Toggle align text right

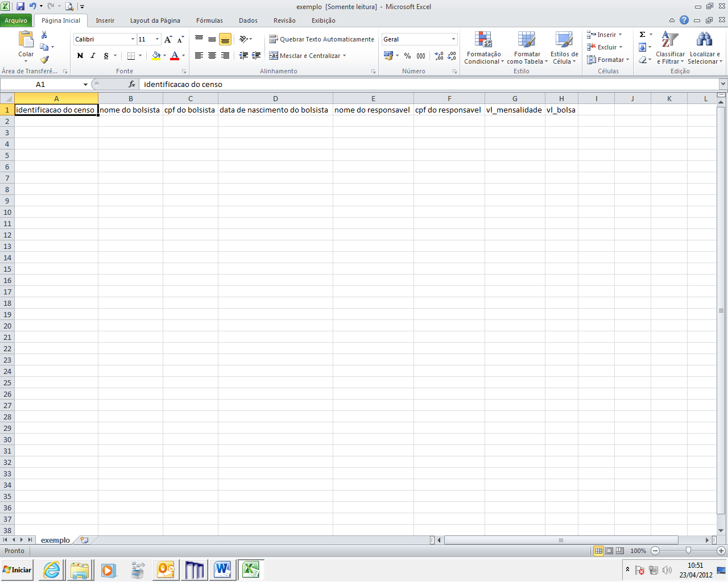pos(225,56)
